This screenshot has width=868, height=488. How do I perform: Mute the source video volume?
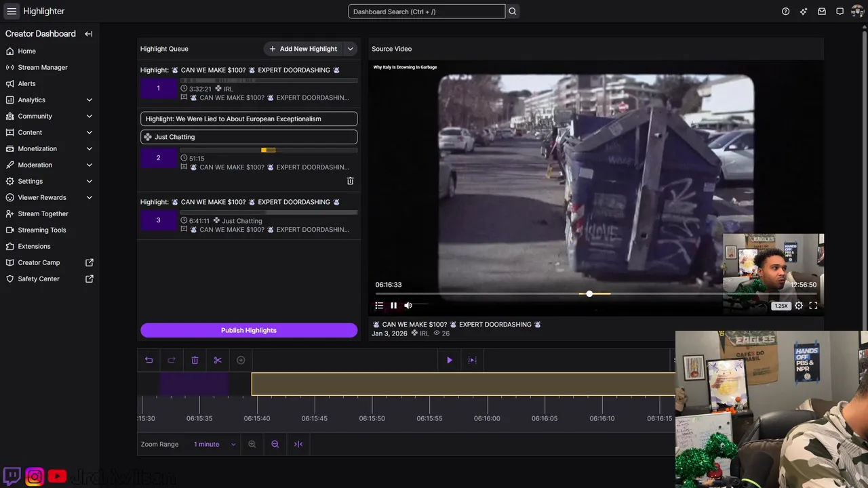pyautogui.click(x=408, y=306)
